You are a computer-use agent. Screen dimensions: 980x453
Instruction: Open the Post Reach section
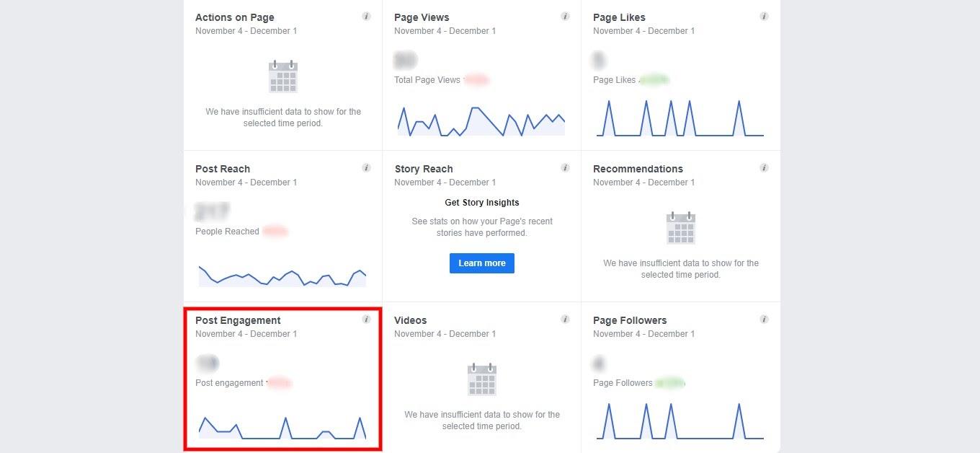click(223, 169)
